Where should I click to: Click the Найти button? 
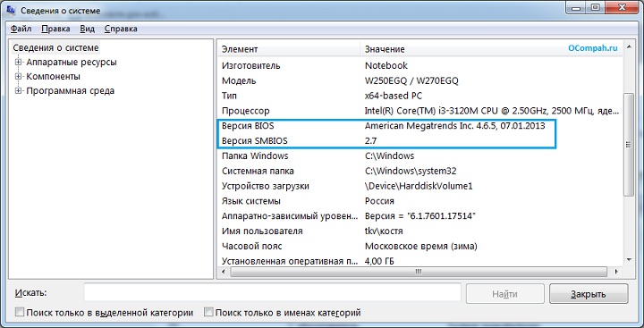(x=504, y=294)
